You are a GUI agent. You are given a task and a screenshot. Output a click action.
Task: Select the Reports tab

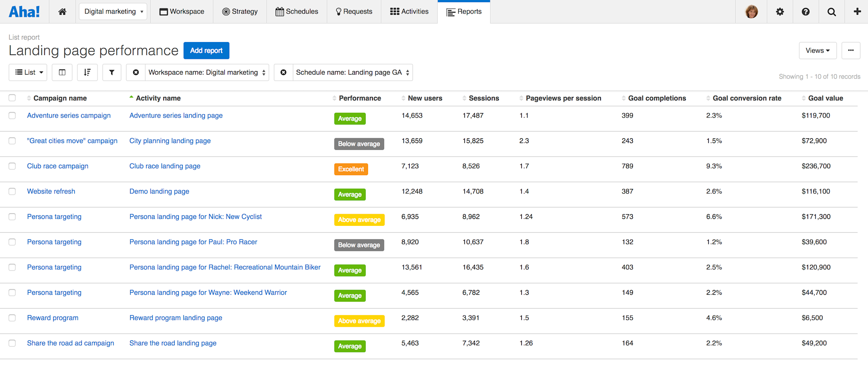[464, 12]
